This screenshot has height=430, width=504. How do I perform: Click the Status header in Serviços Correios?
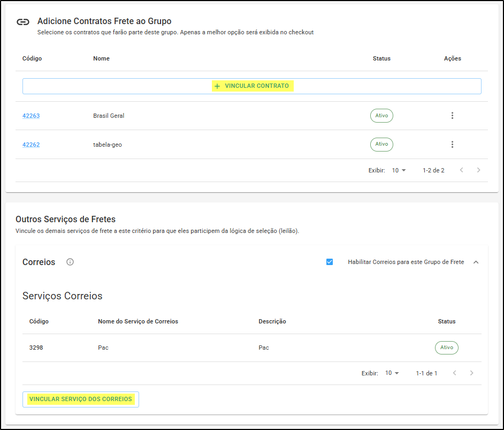(x=446, y=321)
